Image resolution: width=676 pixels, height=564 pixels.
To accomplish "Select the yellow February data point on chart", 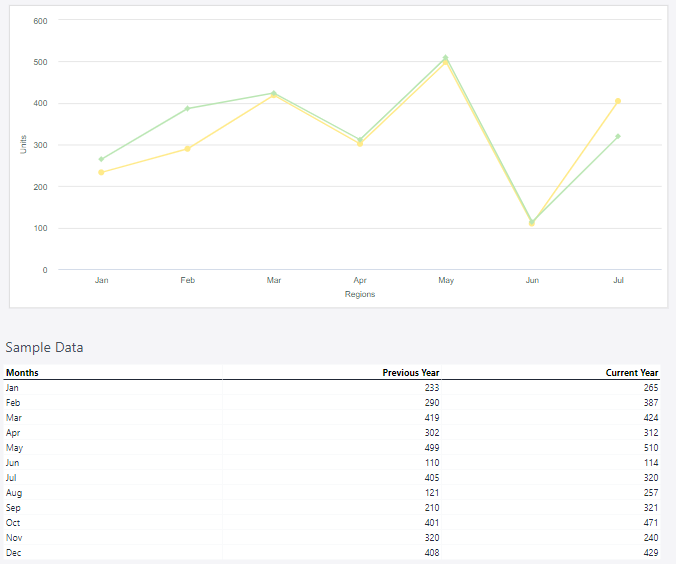I will pos(187,149).
